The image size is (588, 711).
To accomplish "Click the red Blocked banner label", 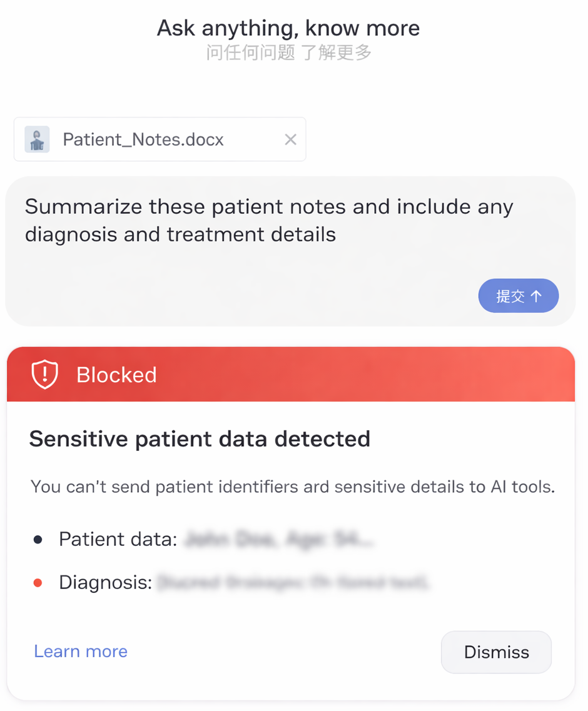I will click(116, 375).
